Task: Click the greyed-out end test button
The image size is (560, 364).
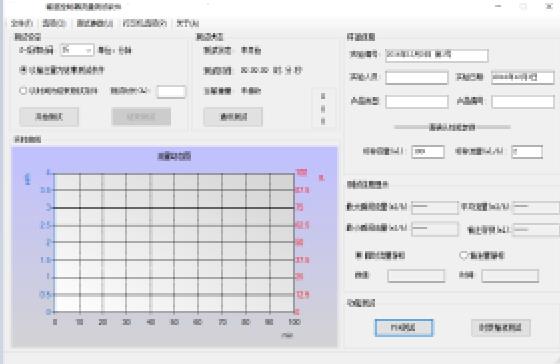Action: (141, 117)
